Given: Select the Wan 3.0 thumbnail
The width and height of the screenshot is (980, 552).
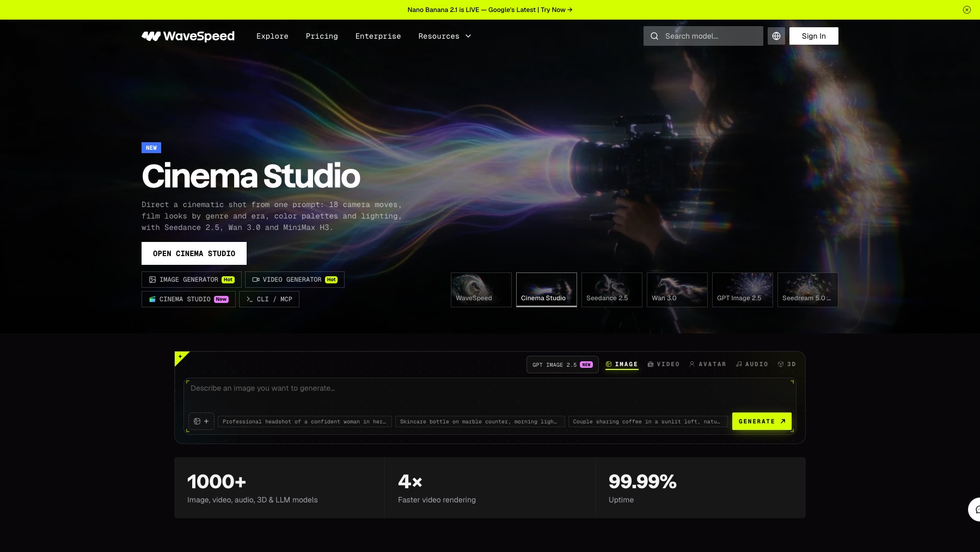Looking at the screenshot, I should [677, 290].
